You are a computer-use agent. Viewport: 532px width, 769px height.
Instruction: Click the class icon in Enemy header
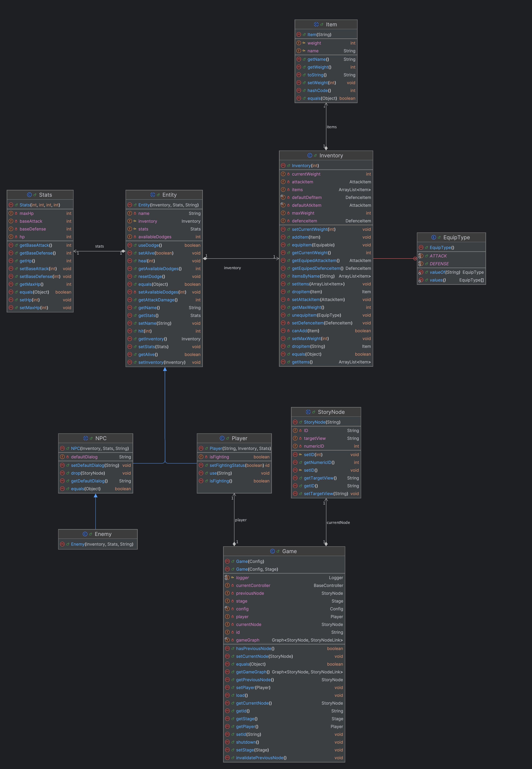pyautogui.click(x=85, y=534)
